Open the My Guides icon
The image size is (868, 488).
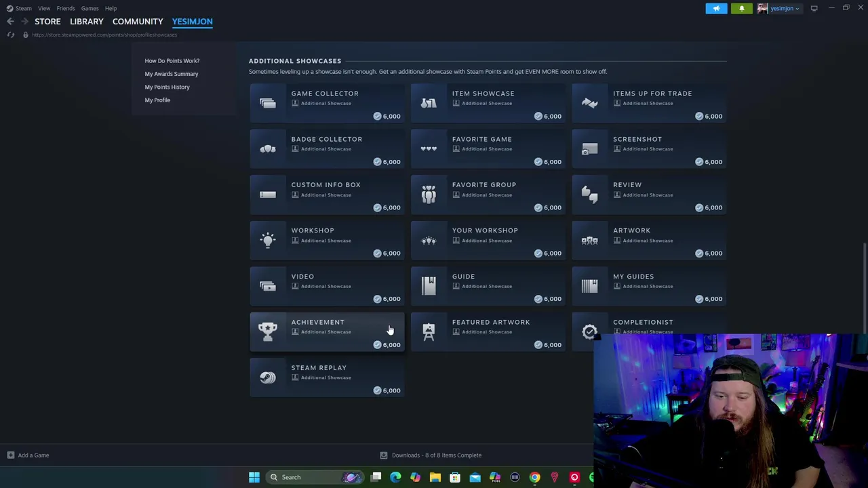(589, 286)
